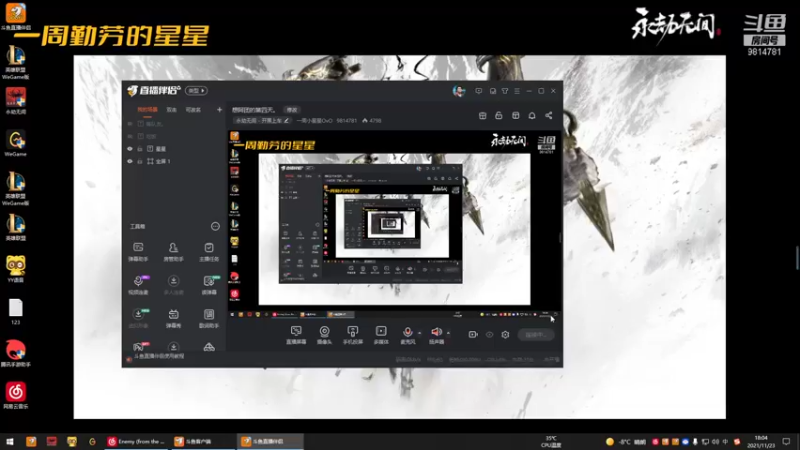Open the document-style tool in third row
The width and height of the screenshot is (800, 450).
(x=209, y=318)
